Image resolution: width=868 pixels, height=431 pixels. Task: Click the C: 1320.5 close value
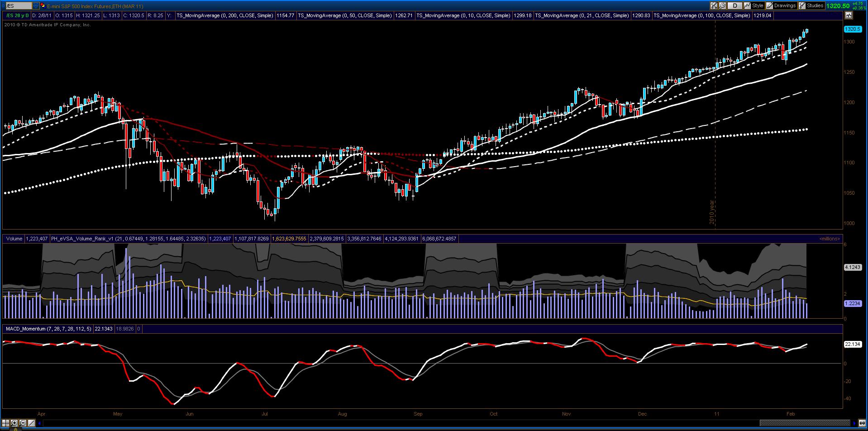pyautogui.click(x=134, y=15)
